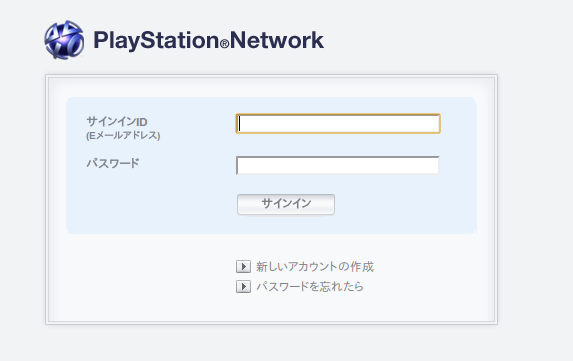Click the arrow icon beside 新しいアカウントの作成
573x361 pixels.
tap(243, 267)
